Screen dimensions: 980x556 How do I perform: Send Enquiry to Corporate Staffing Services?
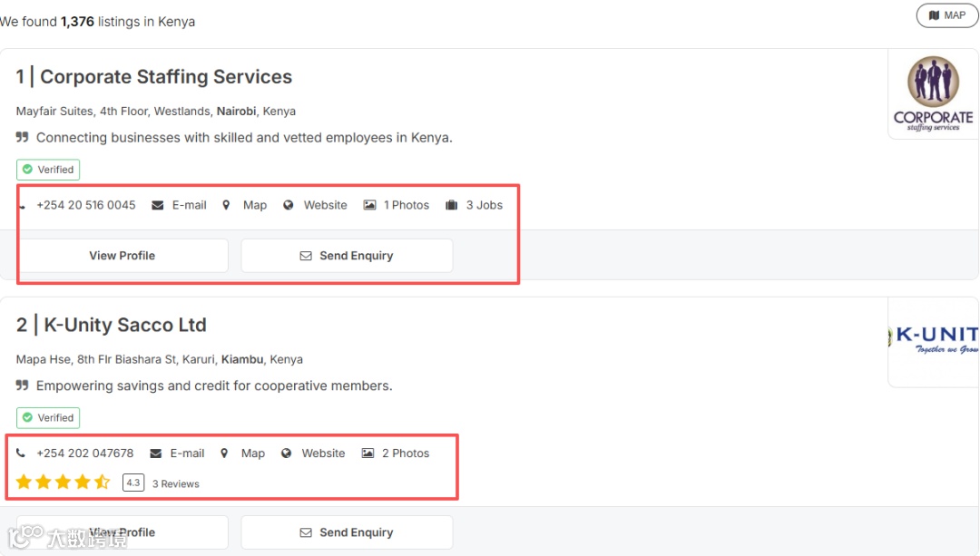click(347, 256)
